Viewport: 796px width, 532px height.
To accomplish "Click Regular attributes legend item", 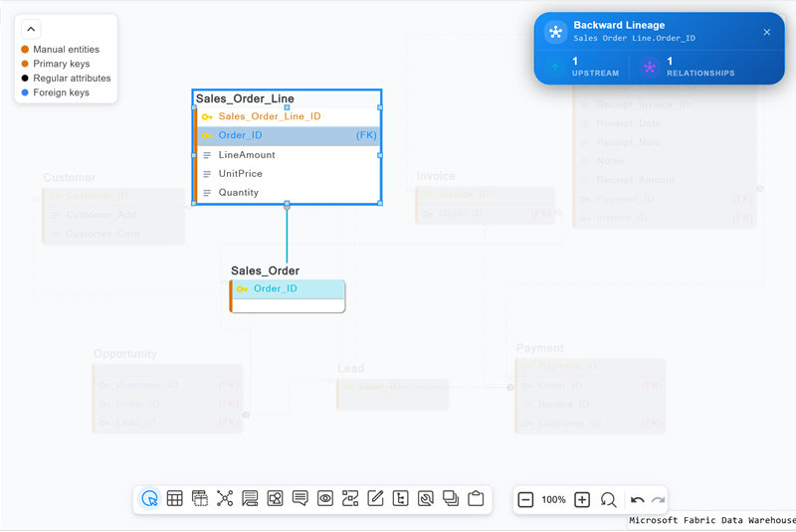I will (x=72, y=79).
